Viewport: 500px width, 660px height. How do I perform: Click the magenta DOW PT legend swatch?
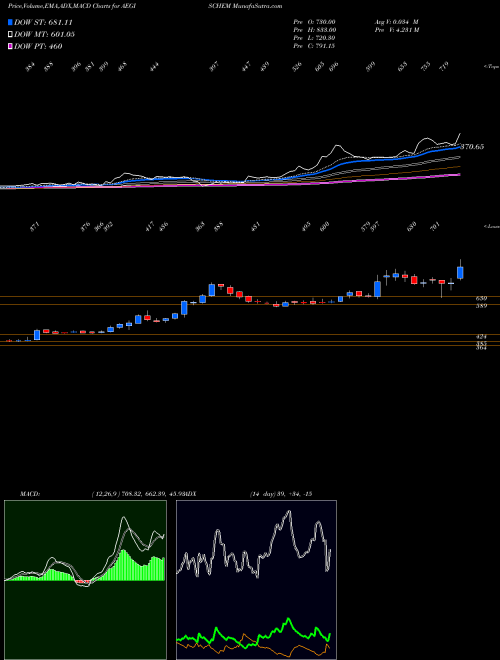[x=11, y=46]
